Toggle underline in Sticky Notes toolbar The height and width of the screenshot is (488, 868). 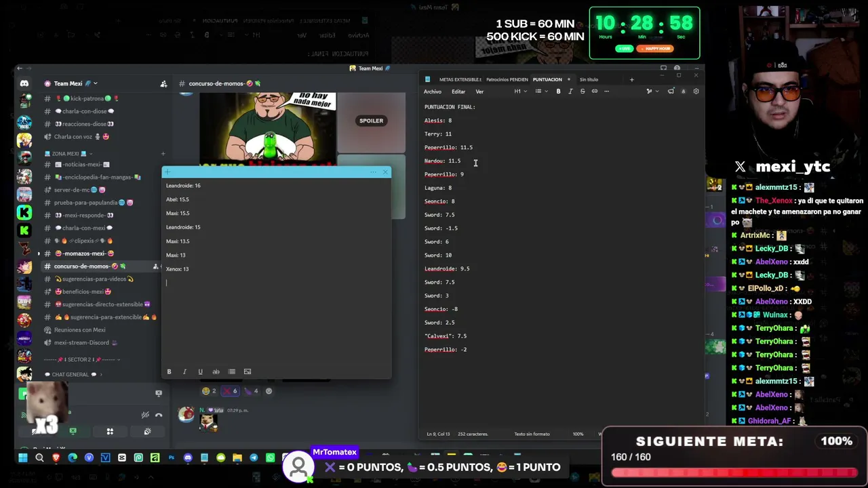click(x=200, y=371)
